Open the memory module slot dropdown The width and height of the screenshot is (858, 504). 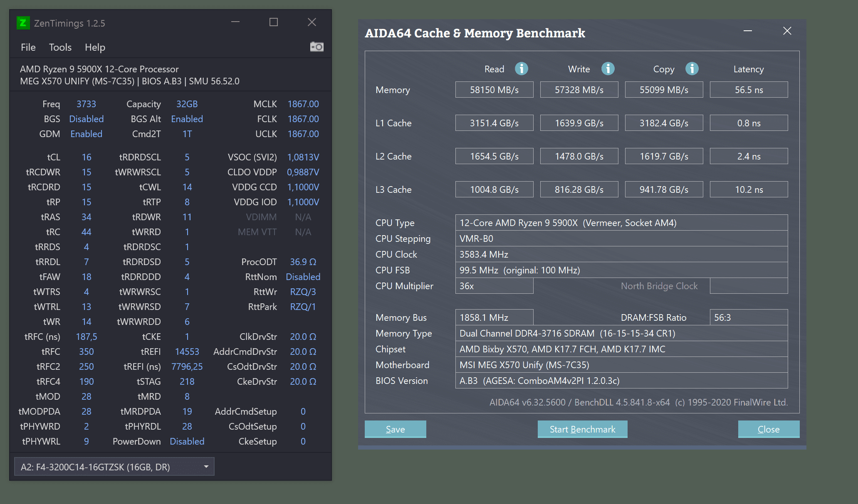point(114,467)
